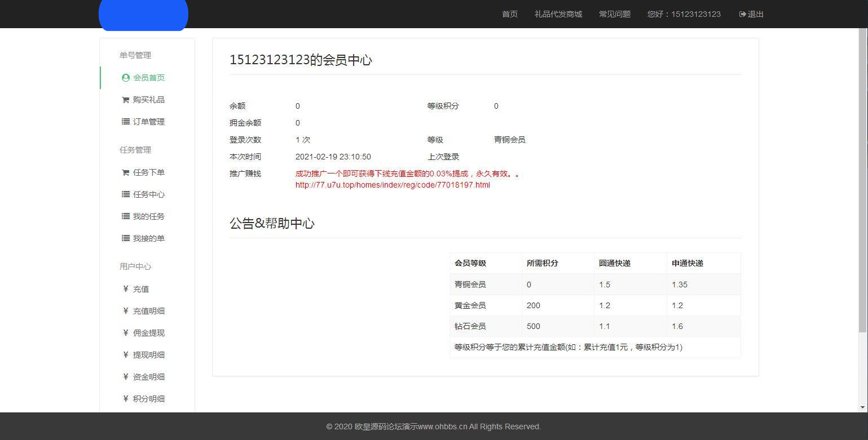Open 充值 via the ¥ currency icon
This screenshot has height=440, width=868.
125,289
